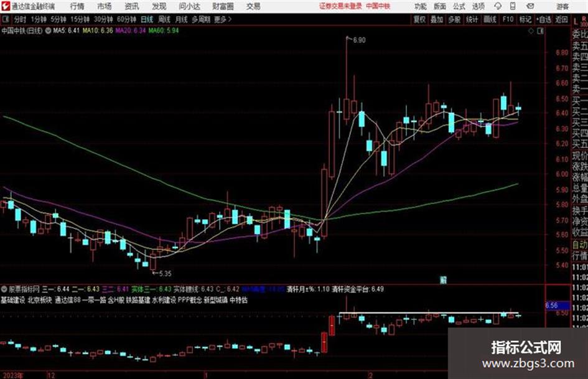The image size is (588, 379).
Task: Click the 12 month marker on time axis
Action: [51, 375]
